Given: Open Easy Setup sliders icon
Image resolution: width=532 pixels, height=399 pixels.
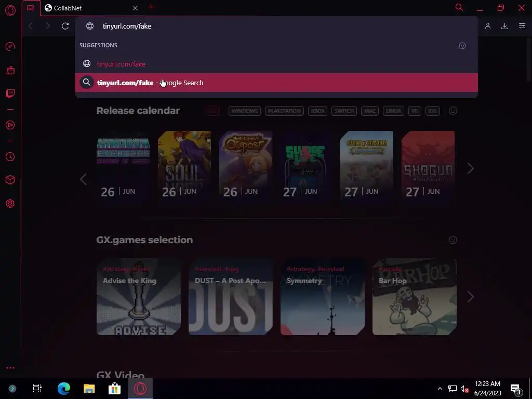Looking at the screenshot, I should pyautogui.click(x=522, y=26).
